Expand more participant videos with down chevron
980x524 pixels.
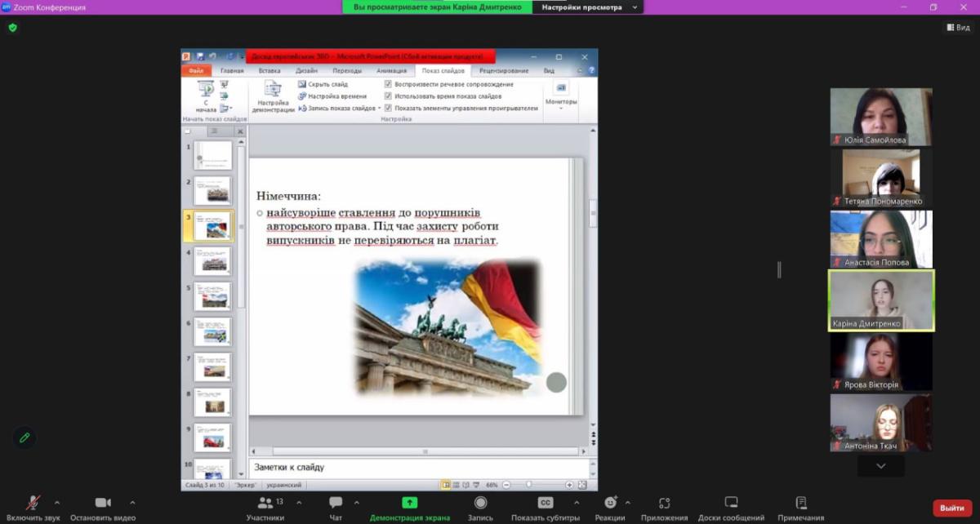pyautogui.click(x=880, y=465)
